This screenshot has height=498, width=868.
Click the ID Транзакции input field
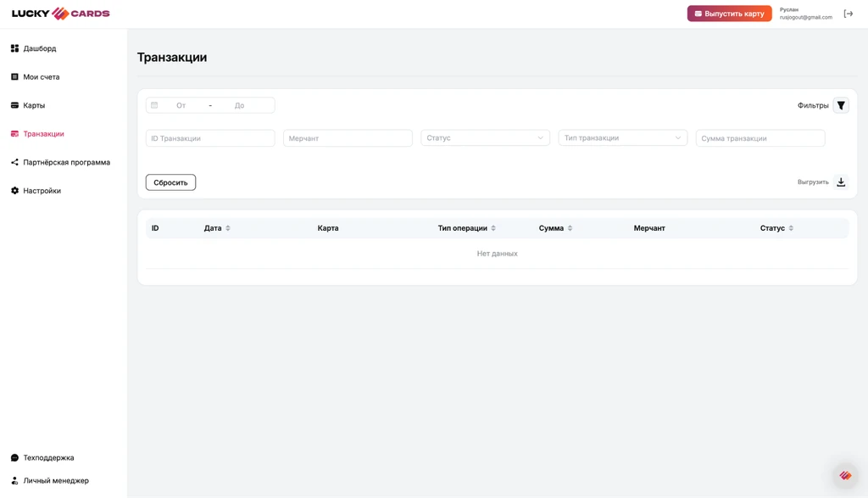(210, 138)
